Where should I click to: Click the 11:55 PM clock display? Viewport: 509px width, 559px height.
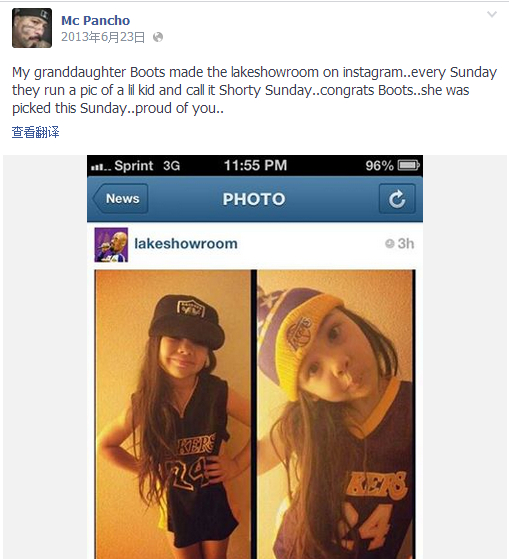pos(255,165)
